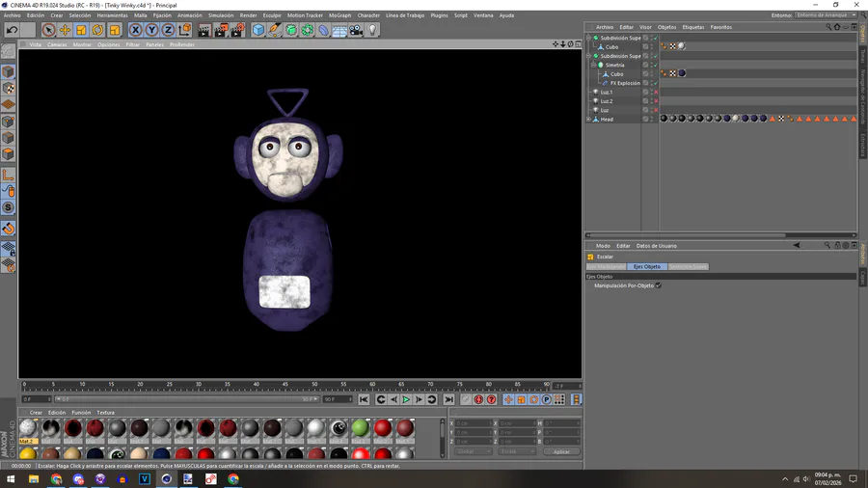Select the yellow material sphere
Image resolution: width=868 pixels, height=488 pixels.
click(x=28, y=453)
